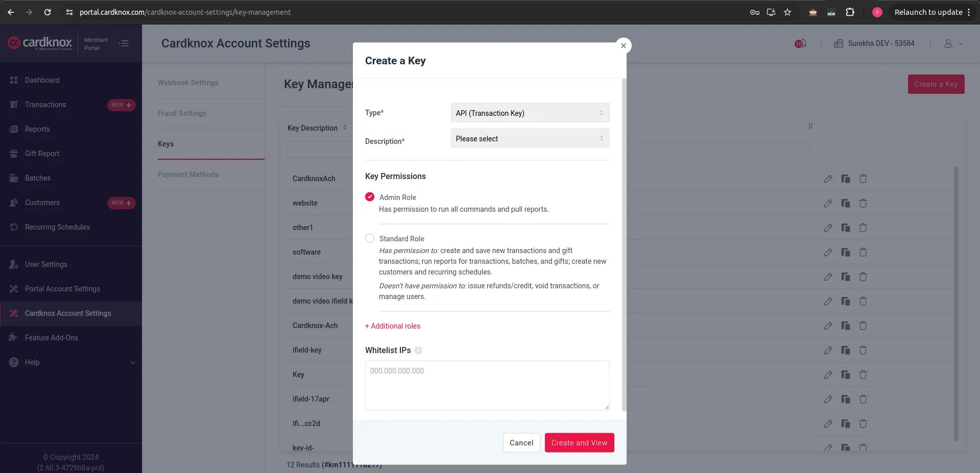
Task: Close the Create a Key dialog
Action: [x=623, y=45]
